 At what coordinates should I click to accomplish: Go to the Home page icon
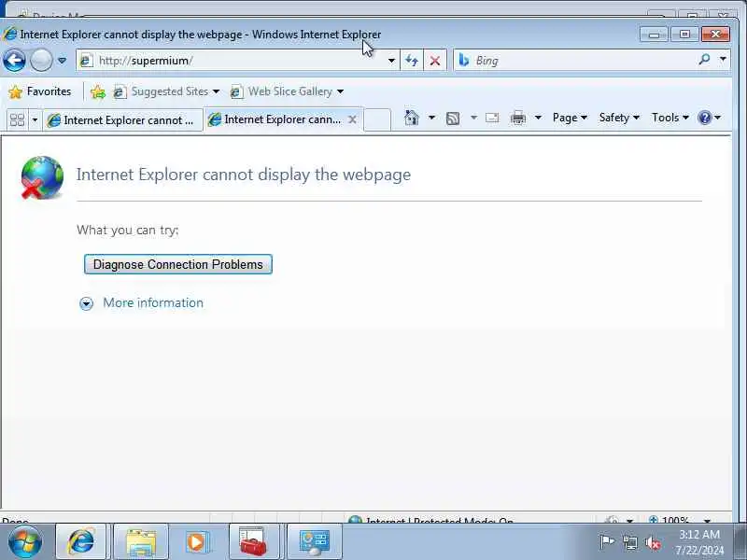coord(412,118)
